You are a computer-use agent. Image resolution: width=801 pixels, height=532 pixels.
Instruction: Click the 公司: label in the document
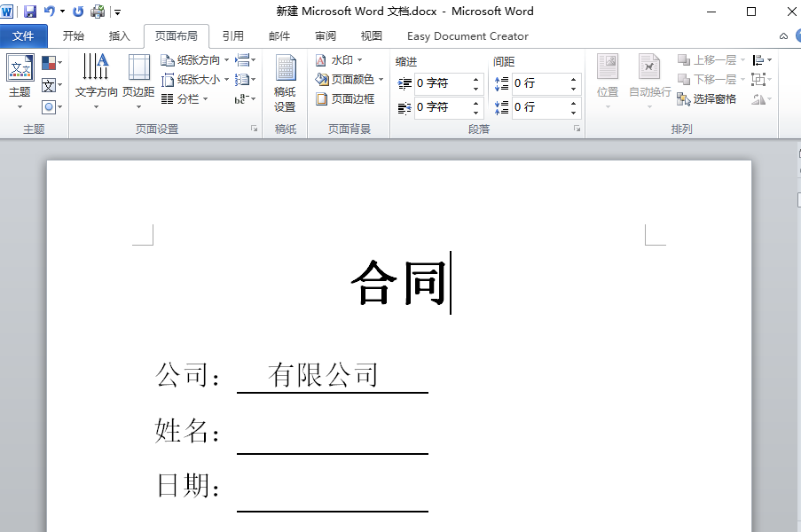coord(187,375)
